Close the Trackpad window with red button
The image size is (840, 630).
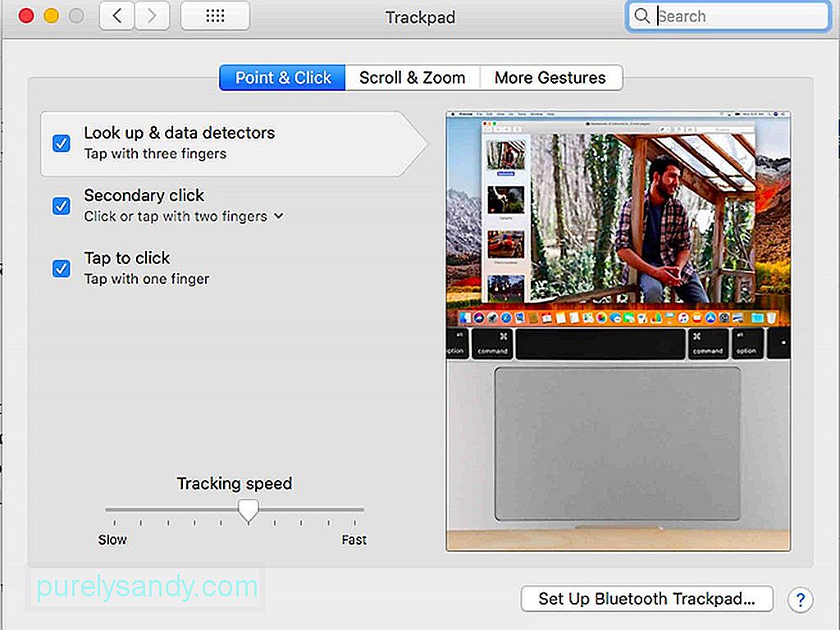coord(25,16)
